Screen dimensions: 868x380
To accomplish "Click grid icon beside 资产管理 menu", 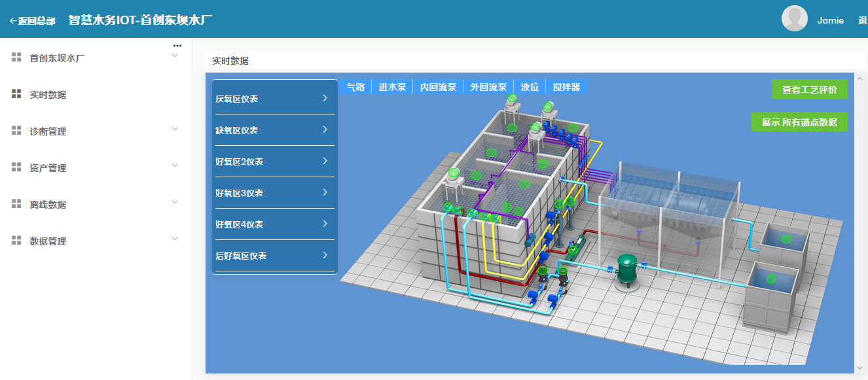I will pyautogui.click(x=17, y=167).
